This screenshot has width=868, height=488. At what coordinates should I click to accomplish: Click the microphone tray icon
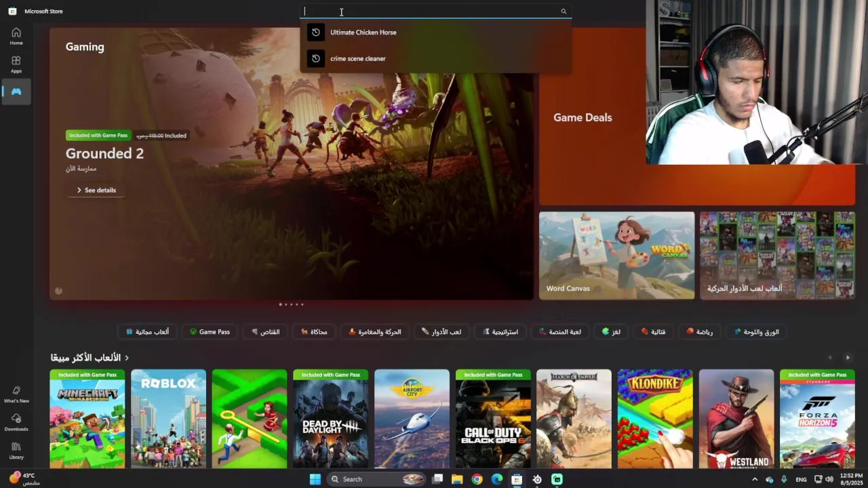click(784, 479)
